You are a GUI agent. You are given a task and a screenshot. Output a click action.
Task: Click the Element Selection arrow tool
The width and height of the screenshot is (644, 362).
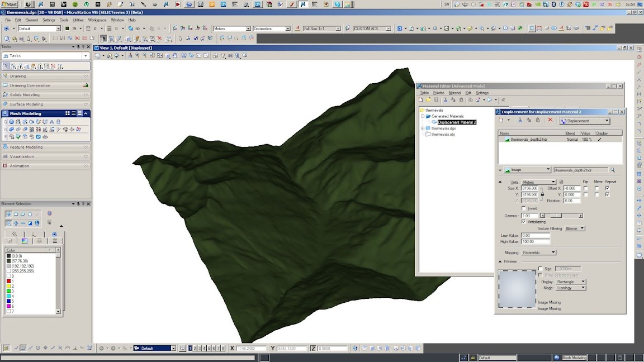pos(103,39)
